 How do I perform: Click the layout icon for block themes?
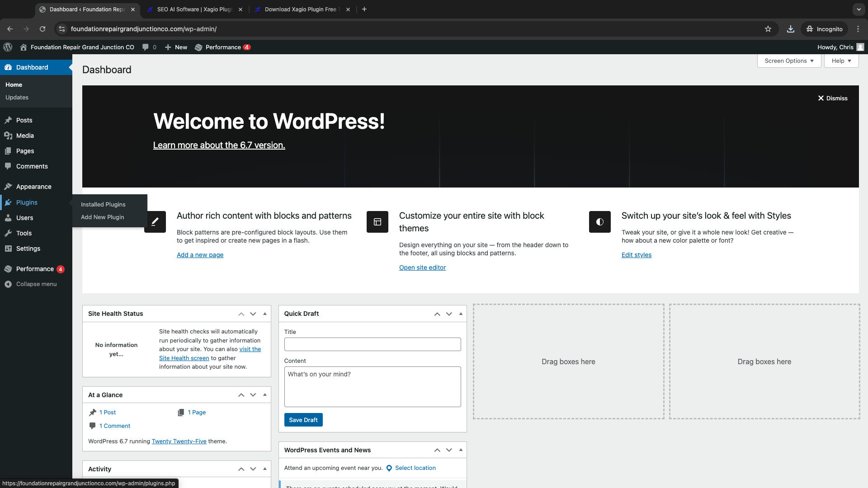click(x=377, y=222)
